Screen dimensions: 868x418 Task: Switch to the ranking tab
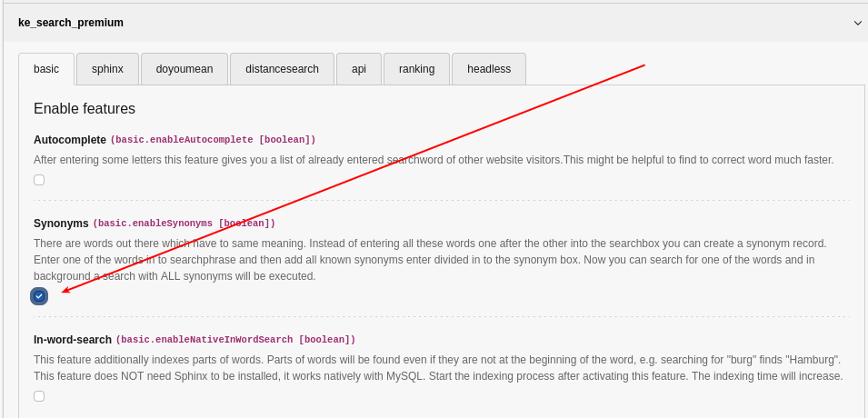point(417,69)
